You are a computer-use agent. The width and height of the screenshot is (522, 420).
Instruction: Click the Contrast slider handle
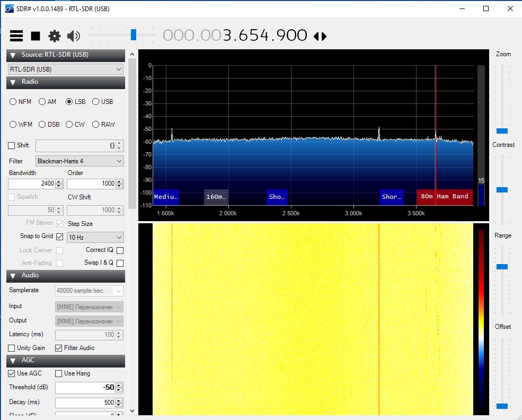click(502, 190)
